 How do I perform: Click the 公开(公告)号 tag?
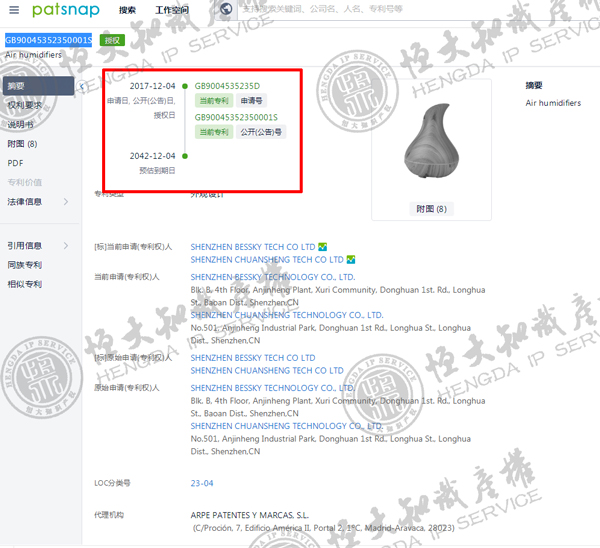[261, 132]
